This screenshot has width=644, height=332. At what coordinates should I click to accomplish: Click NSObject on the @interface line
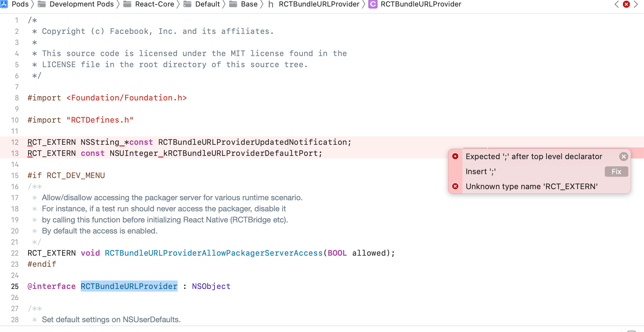[x=211, y=286]
